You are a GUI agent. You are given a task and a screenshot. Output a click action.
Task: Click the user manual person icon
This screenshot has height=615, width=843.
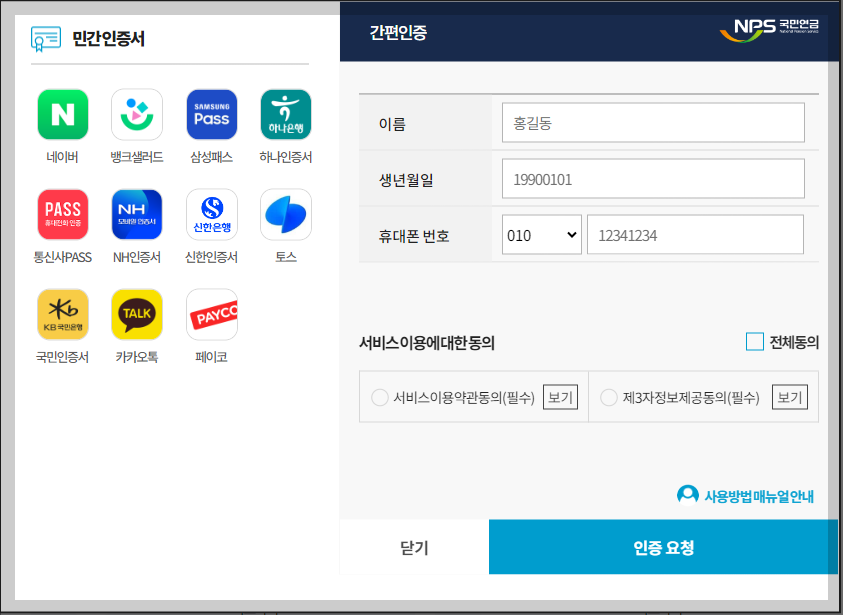[x=688, y=495]
